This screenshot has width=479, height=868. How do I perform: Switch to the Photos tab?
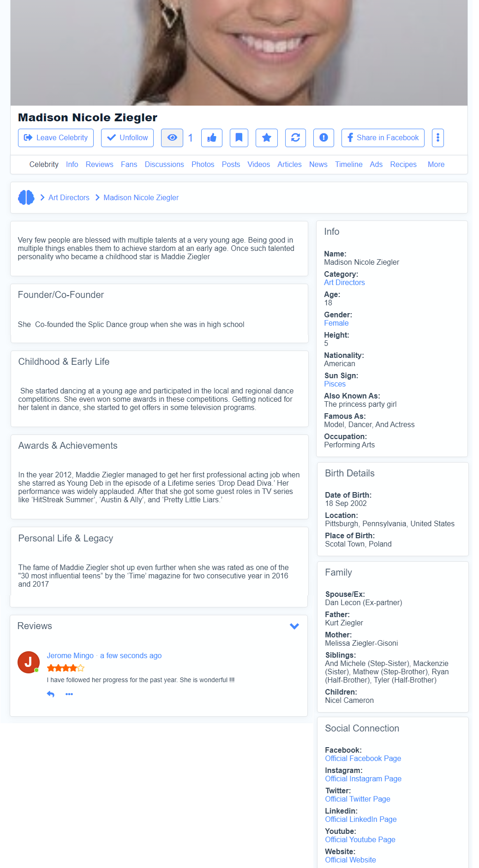pos(203,165)
